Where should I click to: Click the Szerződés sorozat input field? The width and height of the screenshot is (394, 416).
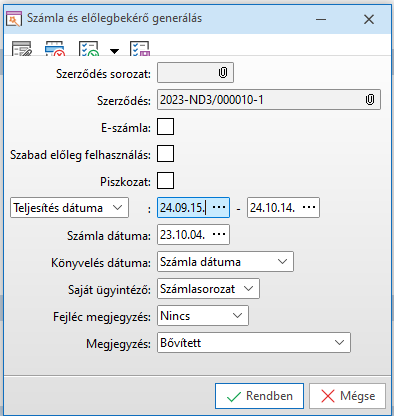click(195, 72)
